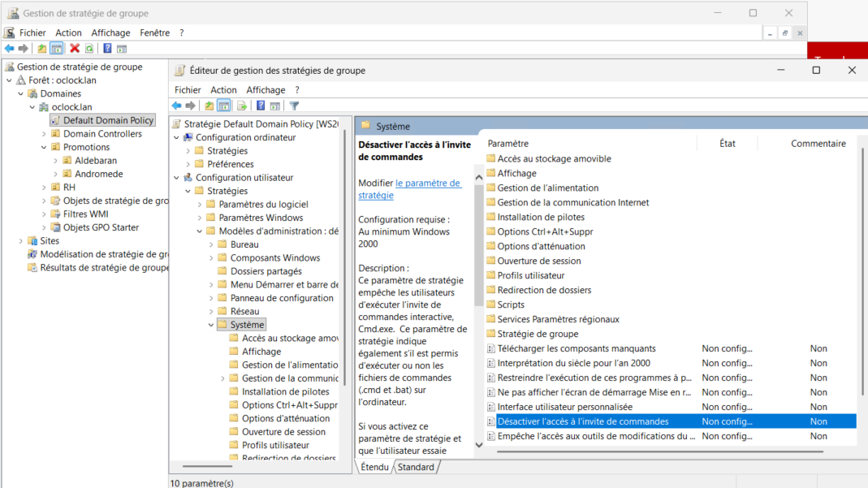Switch to the Standard tab

coord(416,467)
